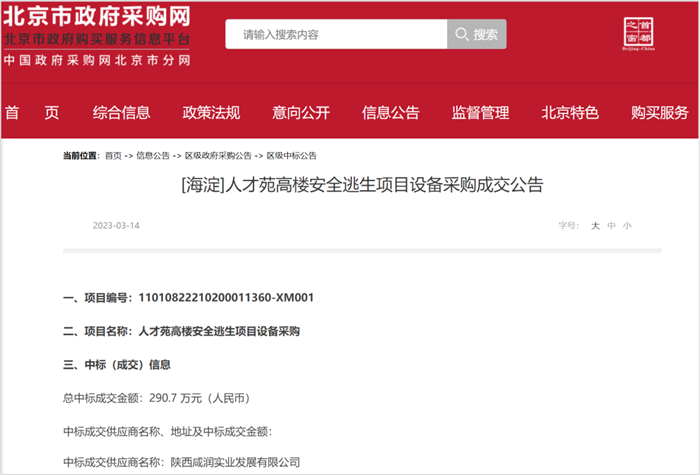700x475 pixels.
Task: Open the 综合信息 navigation menu
Action: click(x=121, y=112)
